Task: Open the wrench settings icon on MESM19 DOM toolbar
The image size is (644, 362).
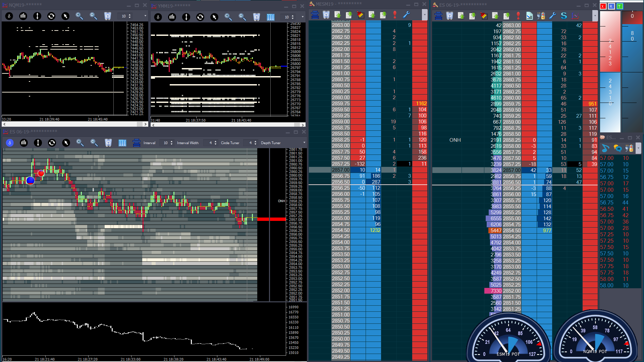Action: (x=406, y=15)
